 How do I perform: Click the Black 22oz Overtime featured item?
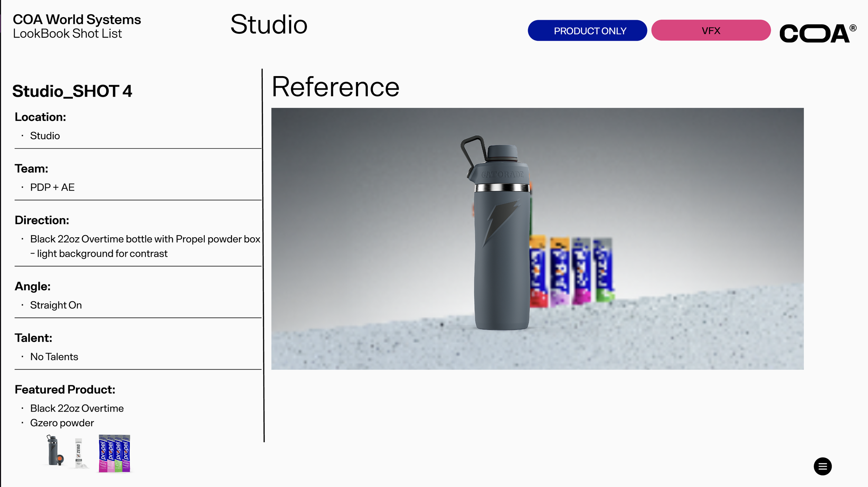coord(77,408)
